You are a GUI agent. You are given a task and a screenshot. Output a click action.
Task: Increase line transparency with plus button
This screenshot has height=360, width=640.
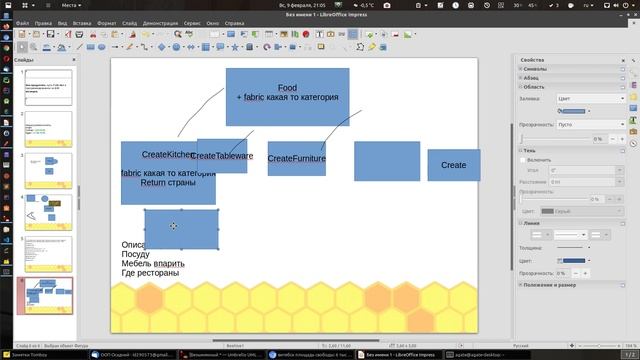(x=585, y=273)
